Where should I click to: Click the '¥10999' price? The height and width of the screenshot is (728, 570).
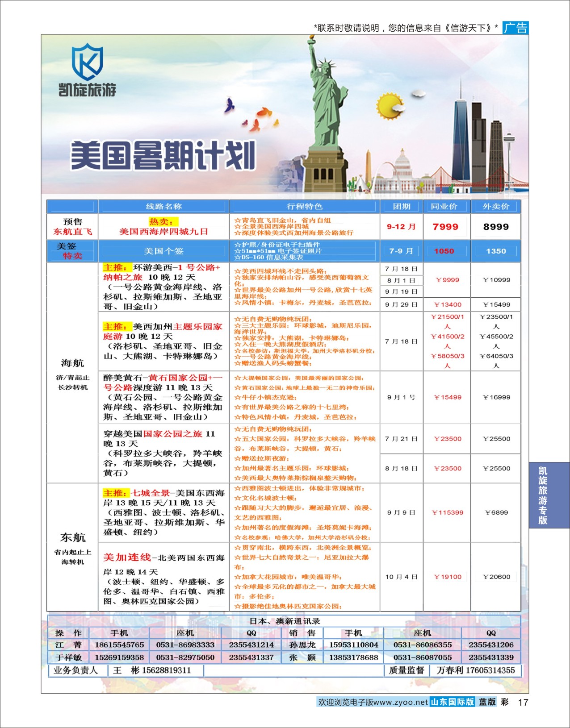[496, 280]
